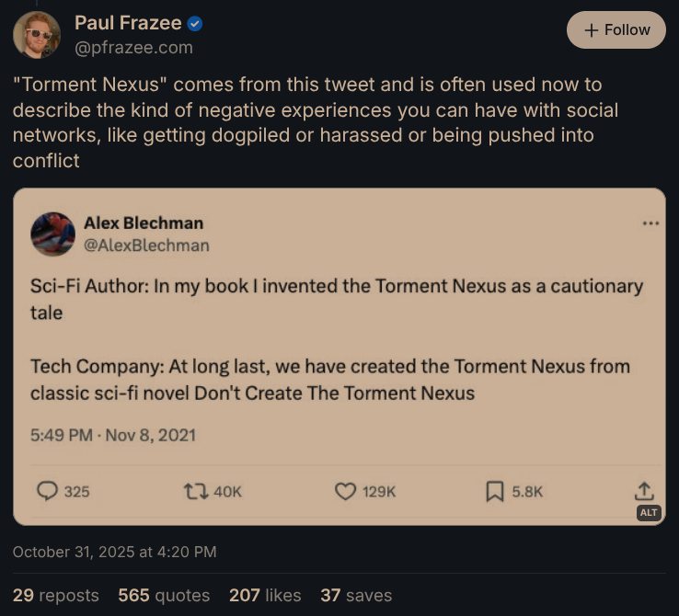This screenshot has height=616, width=679.
Task: Click the bookmark icon in tweet
Action: click(x=495, y=492)
